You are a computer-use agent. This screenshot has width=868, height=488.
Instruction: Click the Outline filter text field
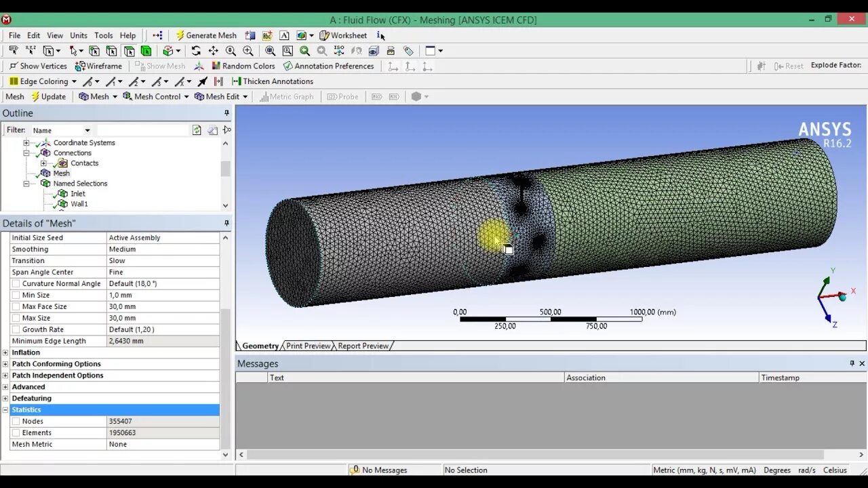(142, 130)
